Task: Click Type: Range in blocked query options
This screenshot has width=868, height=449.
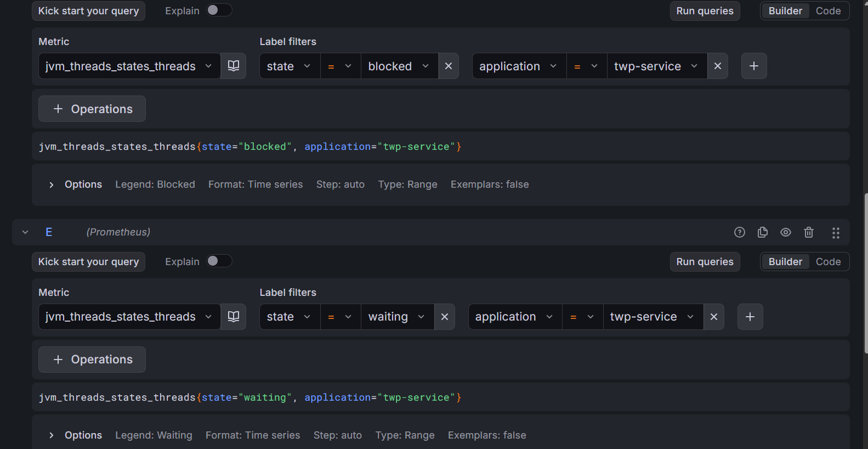Action: point(407,184)
